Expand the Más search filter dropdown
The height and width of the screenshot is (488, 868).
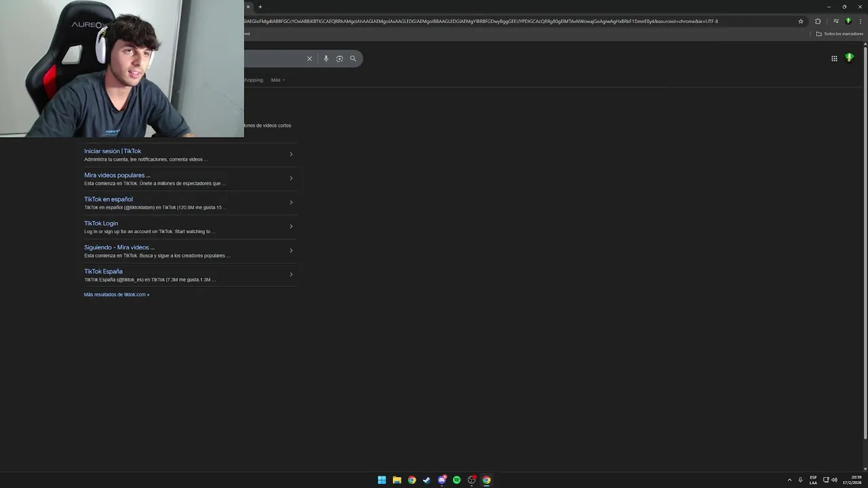click(x=277, y=80)
